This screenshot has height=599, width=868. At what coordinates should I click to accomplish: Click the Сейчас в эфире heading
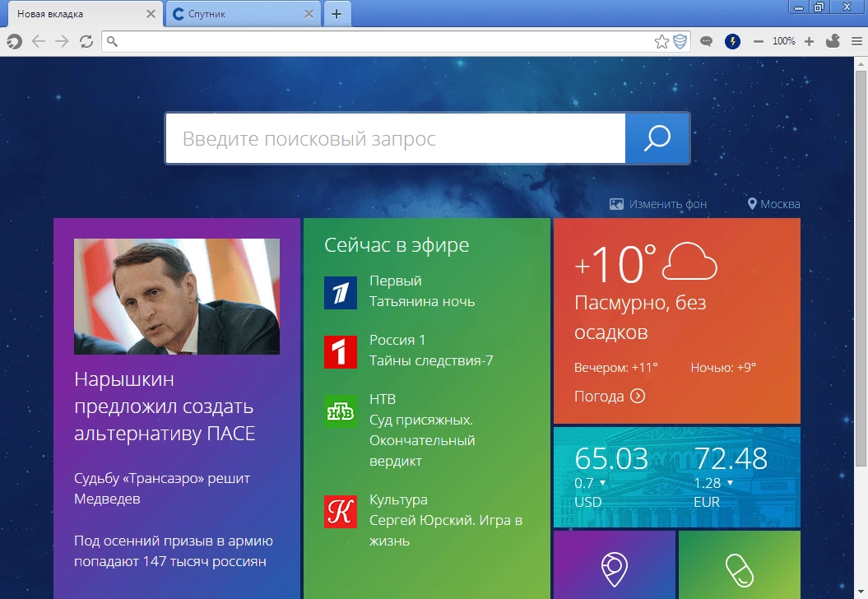click(397, 245)
